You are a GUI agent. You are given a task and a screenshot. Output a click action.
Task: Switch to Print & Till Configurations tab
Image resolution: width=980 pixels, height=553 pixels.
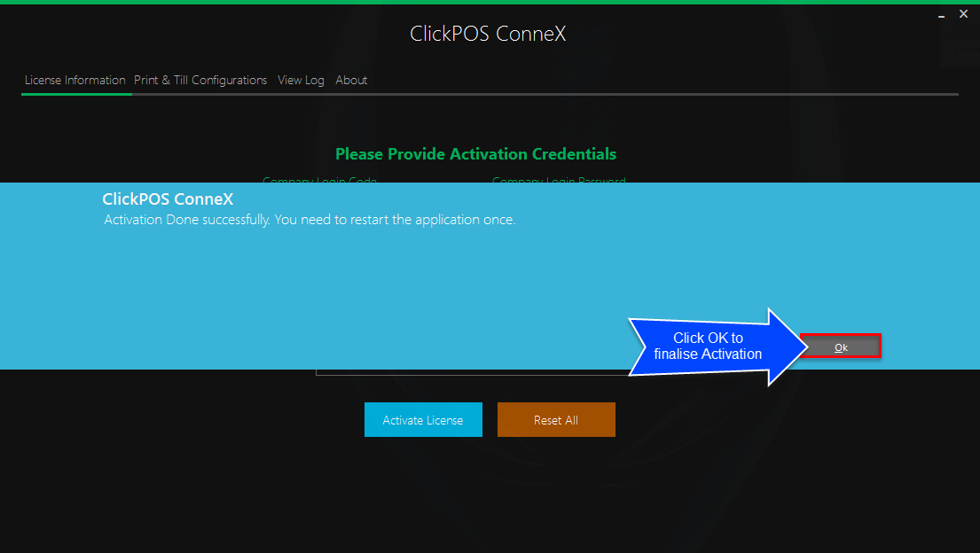[200, 80]
